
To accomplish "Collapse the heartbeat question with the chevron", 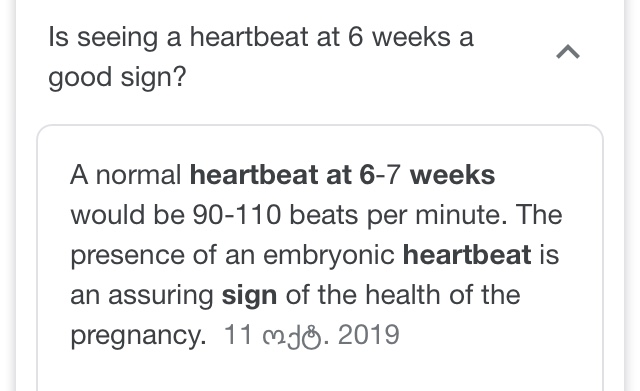I will [568, 52].
